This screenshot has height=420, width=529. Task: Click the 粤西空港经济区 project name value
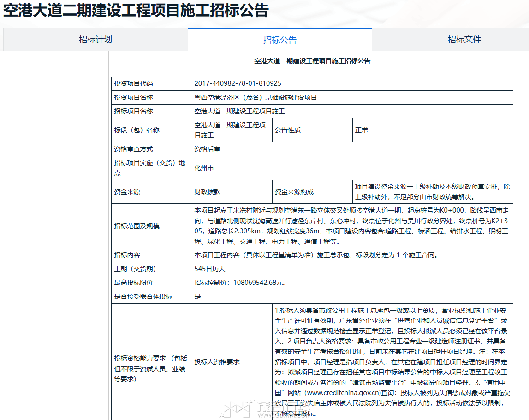click(x=256, y=97)
